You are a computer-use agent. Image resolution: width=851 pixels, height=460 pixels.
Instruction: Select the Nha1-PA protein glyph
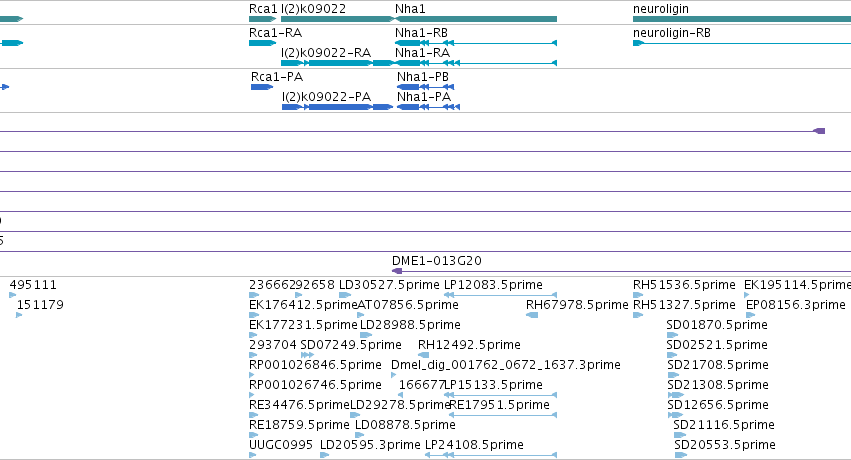click(x=429, y=107)
